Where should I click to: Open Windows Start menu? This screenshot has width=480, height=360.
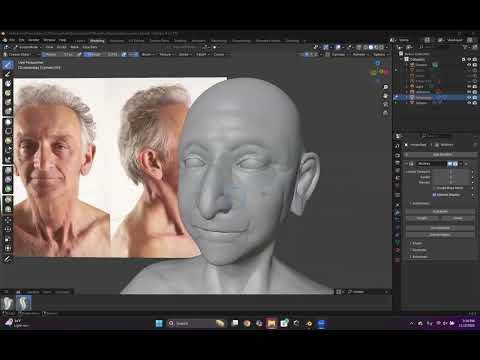[159, 323]
